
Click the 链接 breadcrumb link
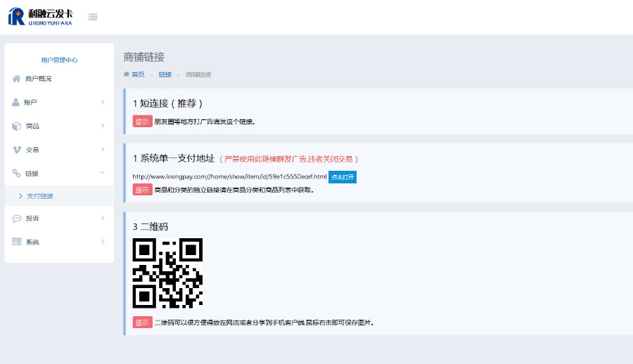click(x=165, y=74)
